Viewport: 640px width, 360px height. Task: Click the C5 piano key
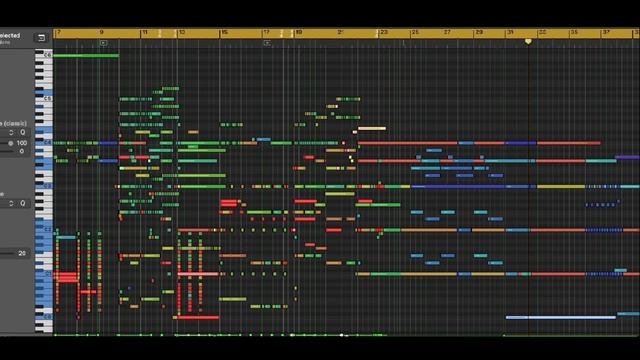pyautogui.click(x=44, y=99)
